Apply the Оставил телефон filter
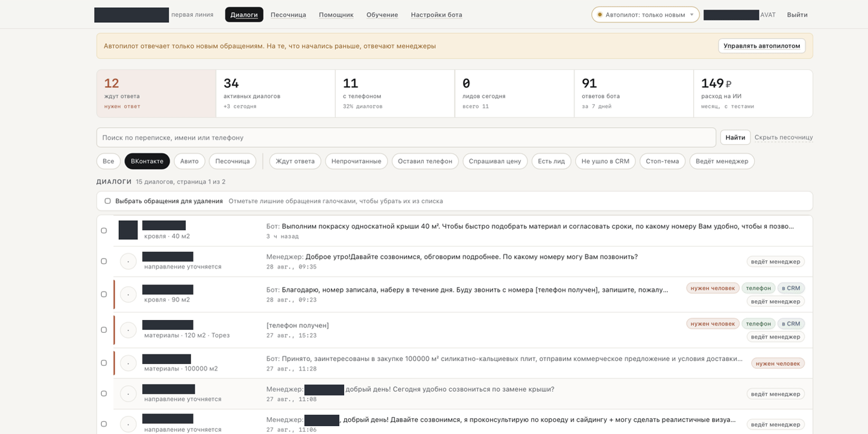 point(426,161)
